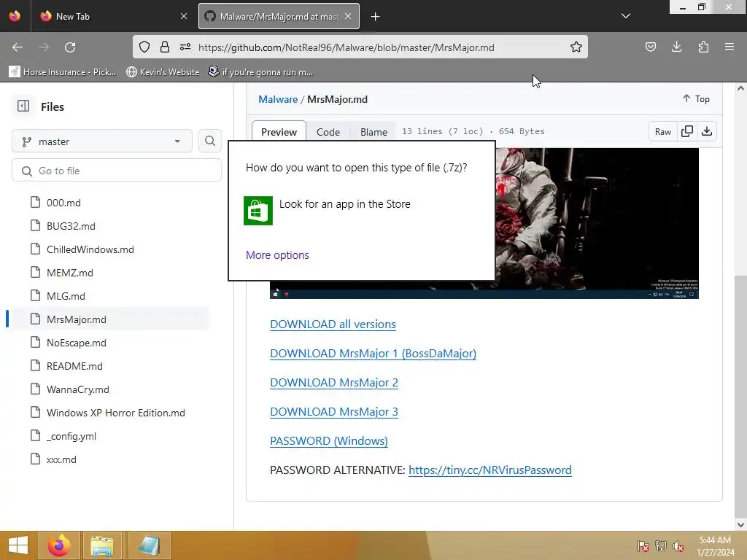The height and width of the screenshot is (560, 747).
Task: Download raw file icon button
Action: point(707,131)
